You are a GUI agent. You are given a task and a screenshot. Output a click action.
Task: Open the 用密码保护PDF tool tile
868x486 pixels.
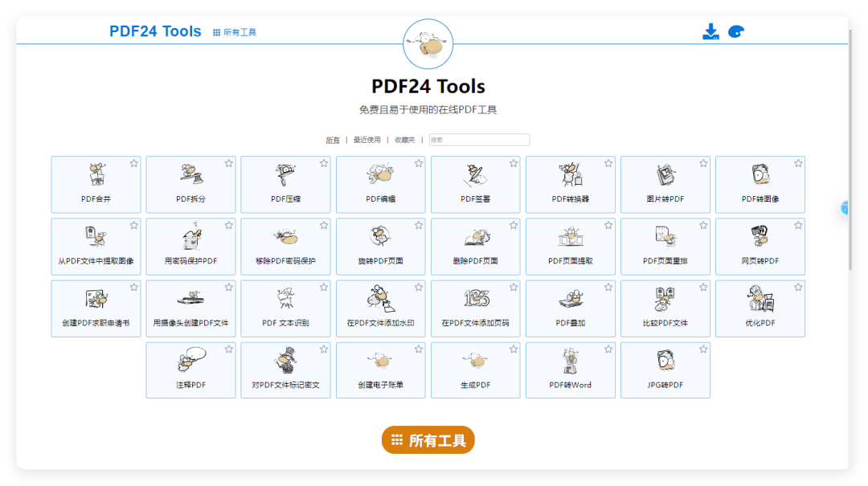click(x=190, y=247)
